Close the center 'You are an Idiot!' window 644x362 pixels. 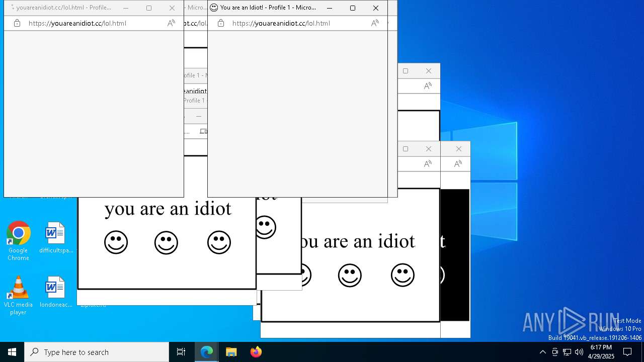[x=376, y=8]
